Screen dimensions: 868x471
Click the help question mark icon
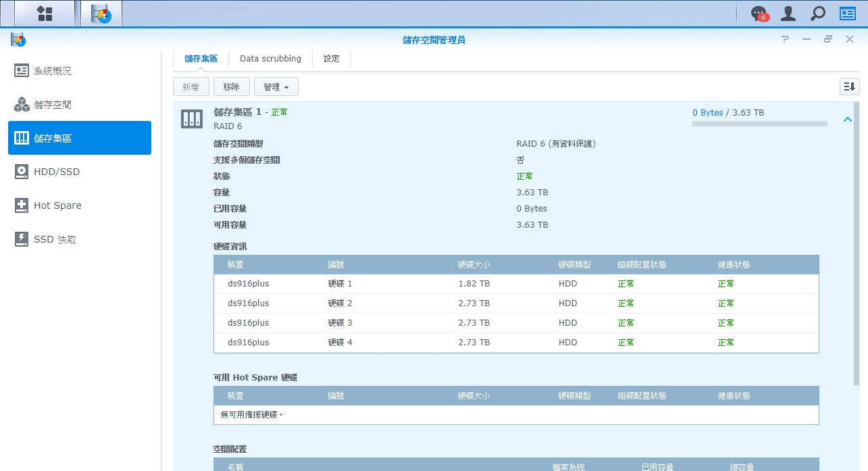tap(785, 40)
